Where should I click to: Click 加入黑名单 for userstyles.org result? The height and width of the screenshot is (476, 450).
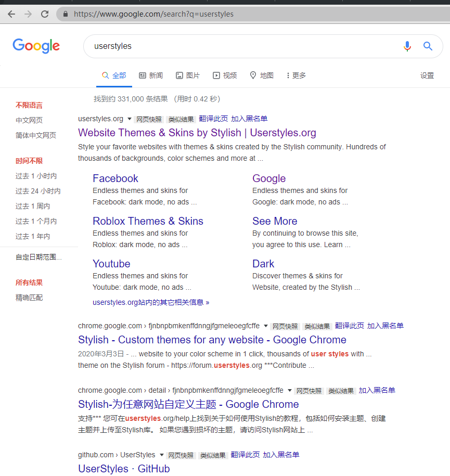[249, 119]
